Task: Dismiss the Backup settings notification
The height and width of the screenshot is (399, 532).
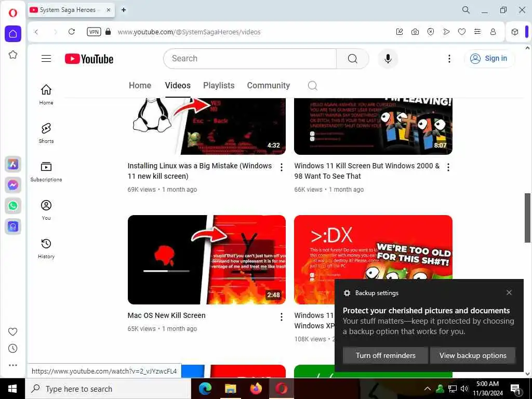Action: [509, 292]
